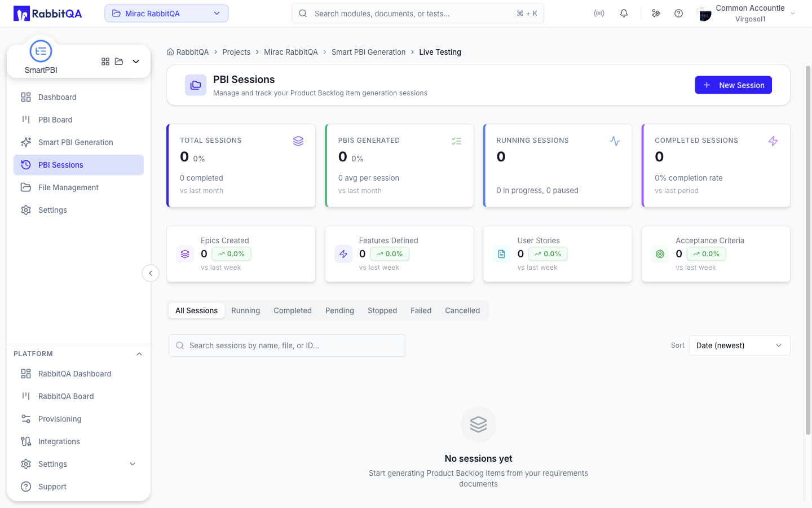Collapse the PLATFORM section

click(x=139, y=354)
